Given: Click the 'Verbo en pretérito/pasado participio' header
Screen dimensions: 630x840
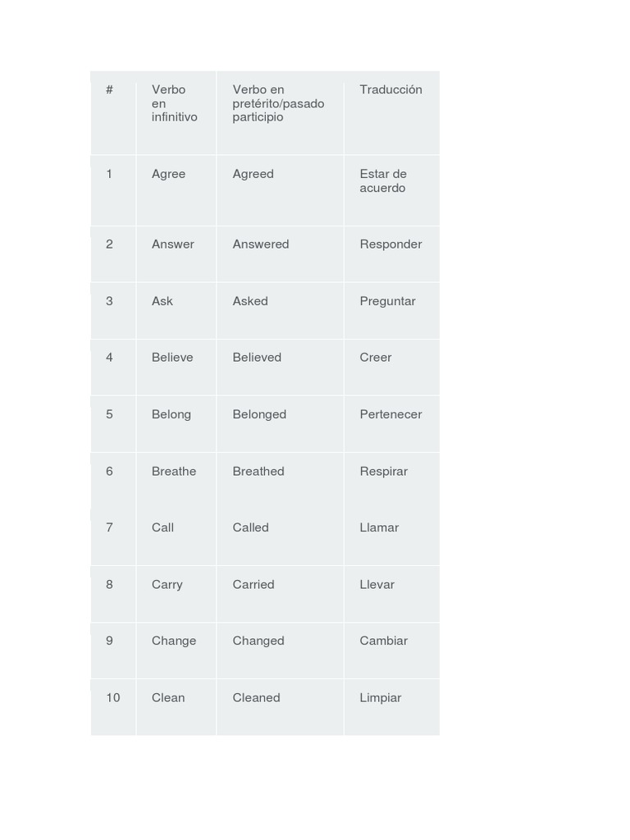Looking at the screenshot, I should 278,103.
